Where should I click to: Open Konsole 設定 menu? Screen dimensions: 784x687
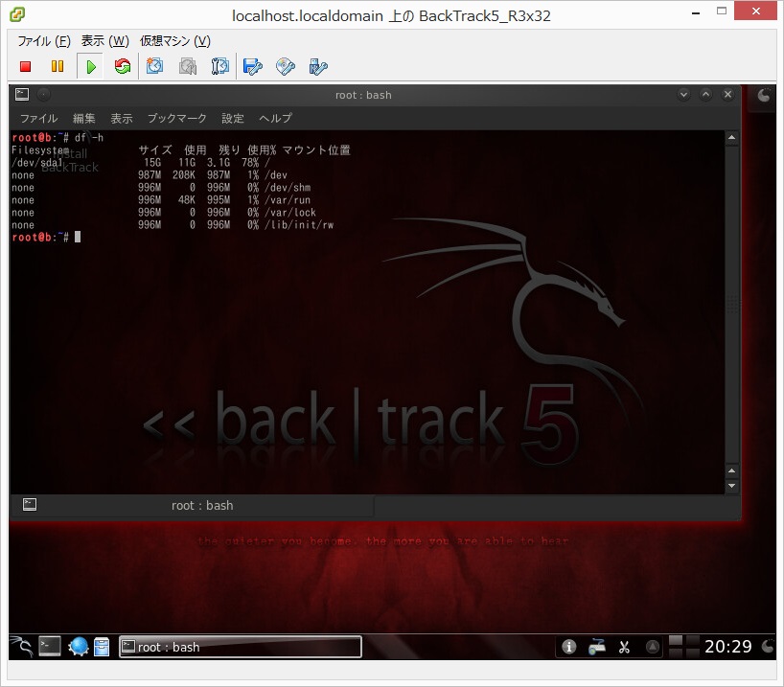pos(233,119)
